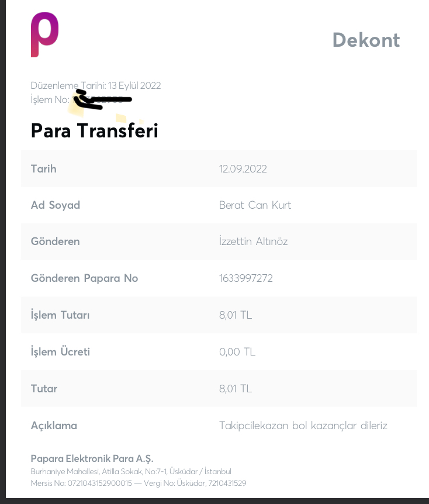Screen dimensions: 429x504
Task: Click the Tarih value 12.09.2022
Action: (x=243, y=169)
